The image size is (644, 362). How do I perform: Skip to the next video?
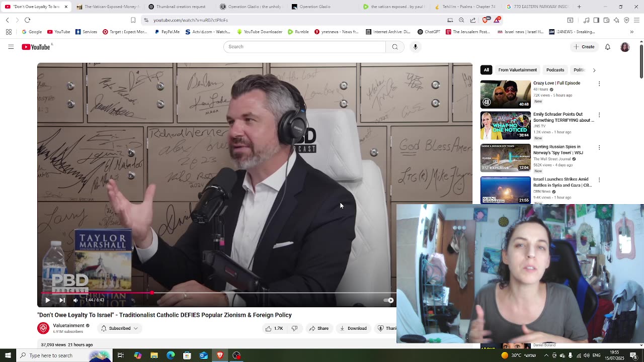[62, 300]
